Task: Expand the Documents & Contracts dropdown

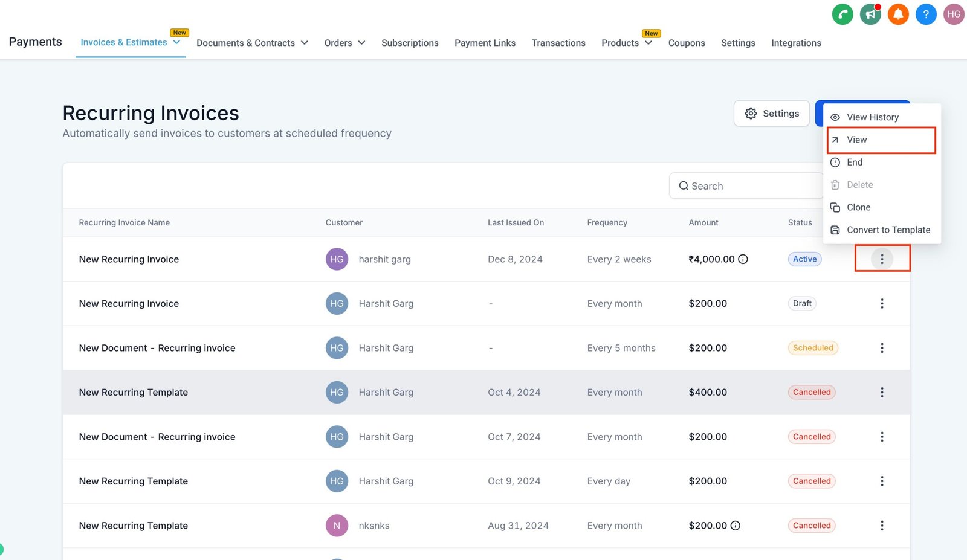Action: tap(304, 43)
